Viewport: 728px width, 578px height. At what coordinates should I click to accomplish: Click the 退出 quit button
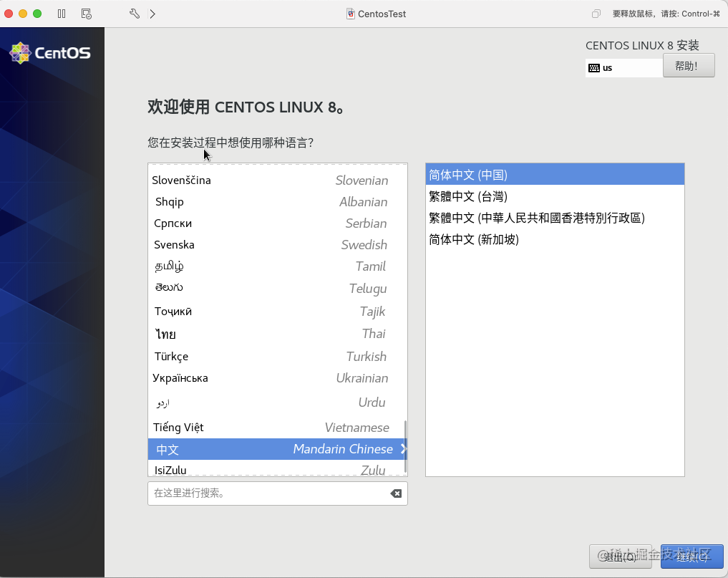(x=621, y=557)
